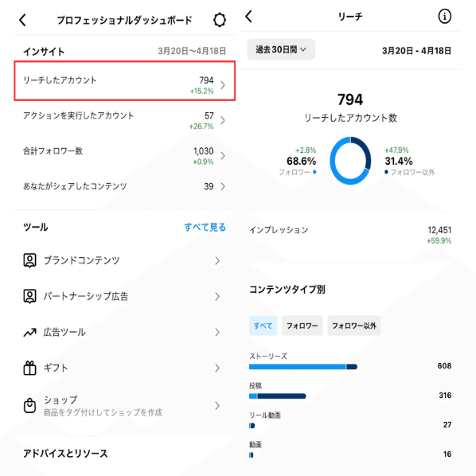Image resolution: width=476 pixels, height=476 pixels.
Task: Click the アドバイスとリソース heading
Action: click(x=65, y=454)
